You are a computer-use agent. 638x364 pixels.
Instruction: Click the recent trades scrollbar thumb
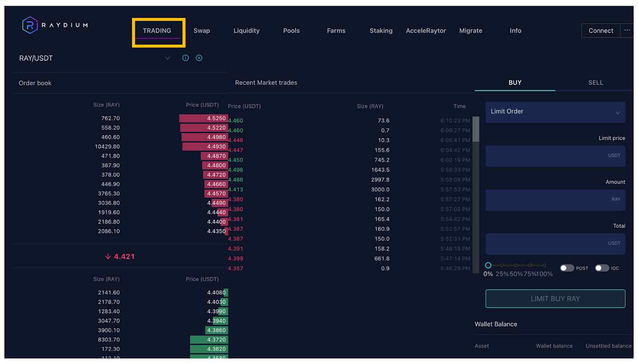(476, 129)
